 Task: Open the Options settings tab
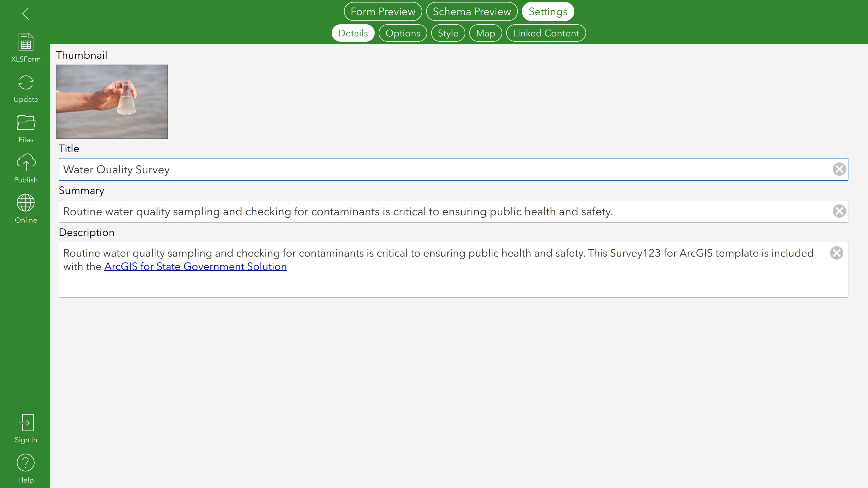[403, 33]
